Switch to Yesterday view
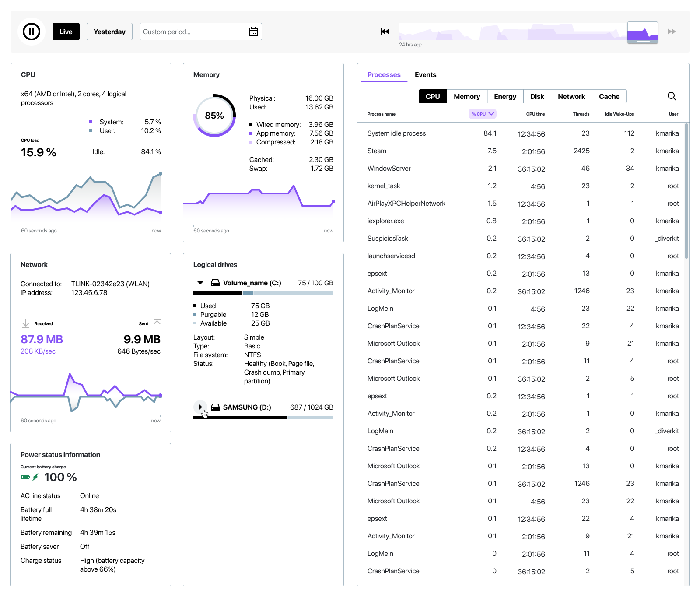700x597 pixels. pyautogui.click(x=109, y=32)
